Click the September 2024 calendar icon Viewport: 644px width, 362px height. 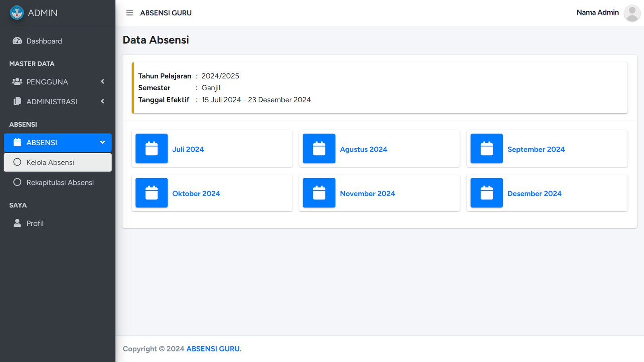coord(486,149)
